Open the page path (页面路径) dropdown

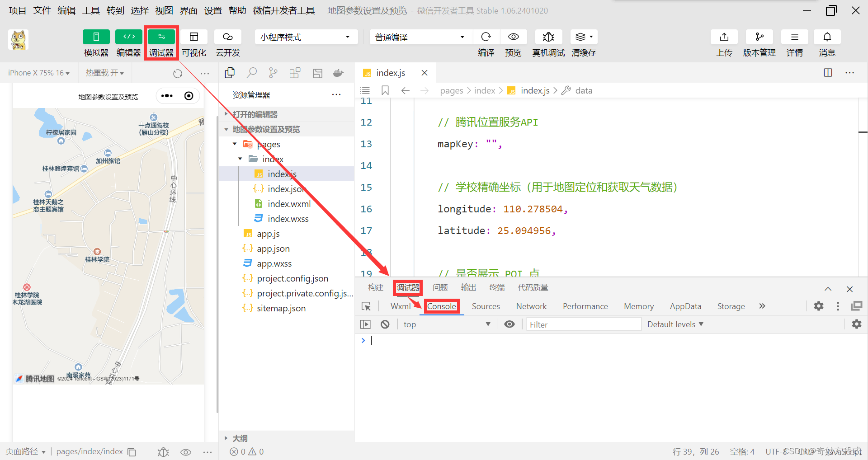click(x=25, y=451)
